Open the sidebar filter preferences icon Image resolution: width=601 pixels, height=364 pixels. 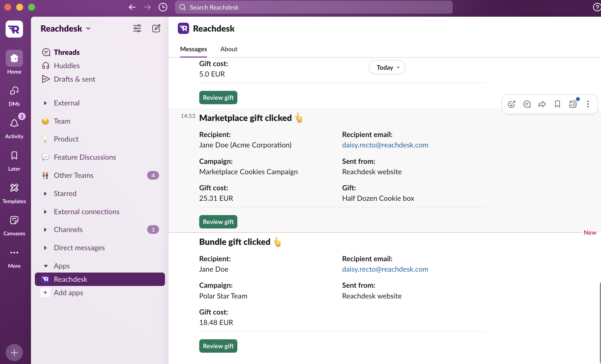[x=137, y=28]
